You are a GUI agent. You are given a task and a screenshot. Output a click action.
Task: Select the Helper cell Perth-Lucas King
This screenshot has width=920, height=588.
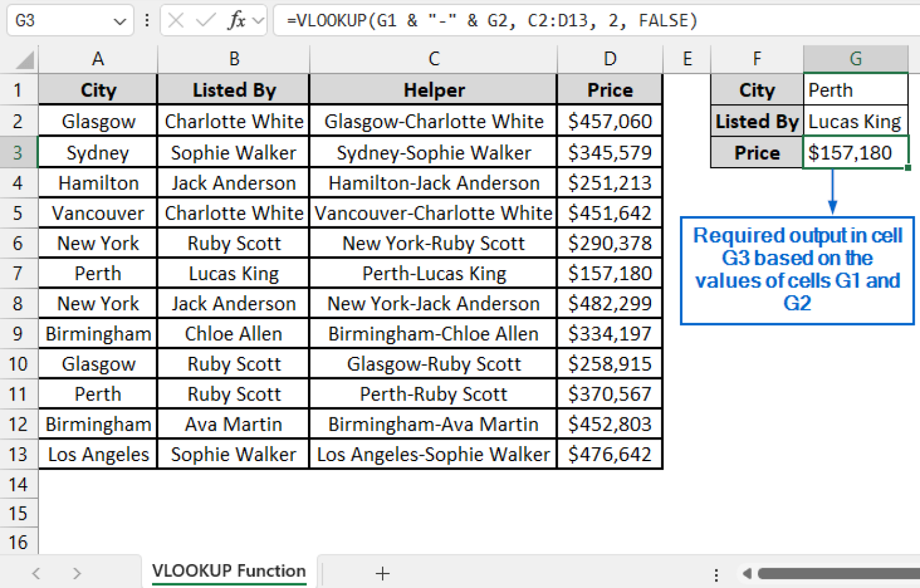(433, 273)
